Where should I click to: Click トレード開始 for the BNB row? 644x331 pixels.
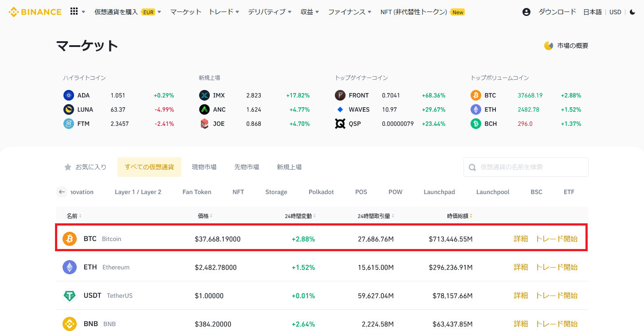click(557, 324)
